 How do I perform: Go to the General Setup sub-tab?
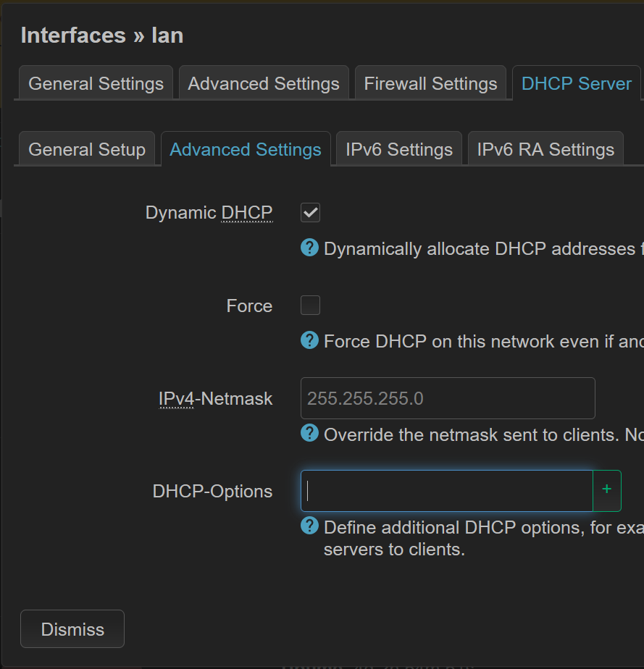87,149
